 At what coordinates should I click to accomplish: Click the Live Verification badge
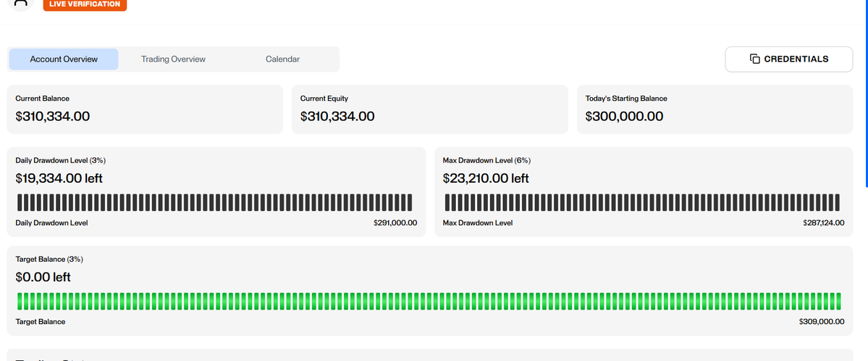tap(85, 4)
